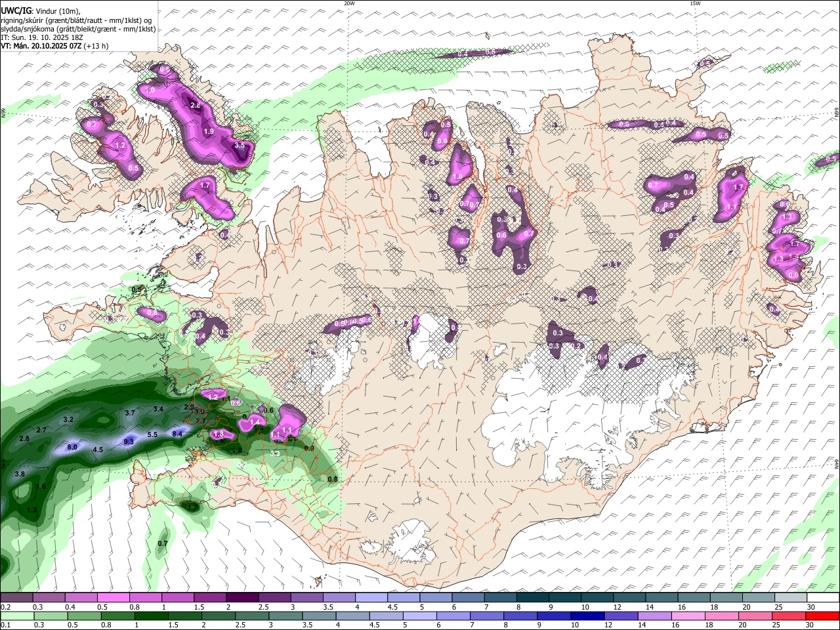
Task: Click the 1.9 snowfall value in the Westfjords
Action: tap(209, 131)
